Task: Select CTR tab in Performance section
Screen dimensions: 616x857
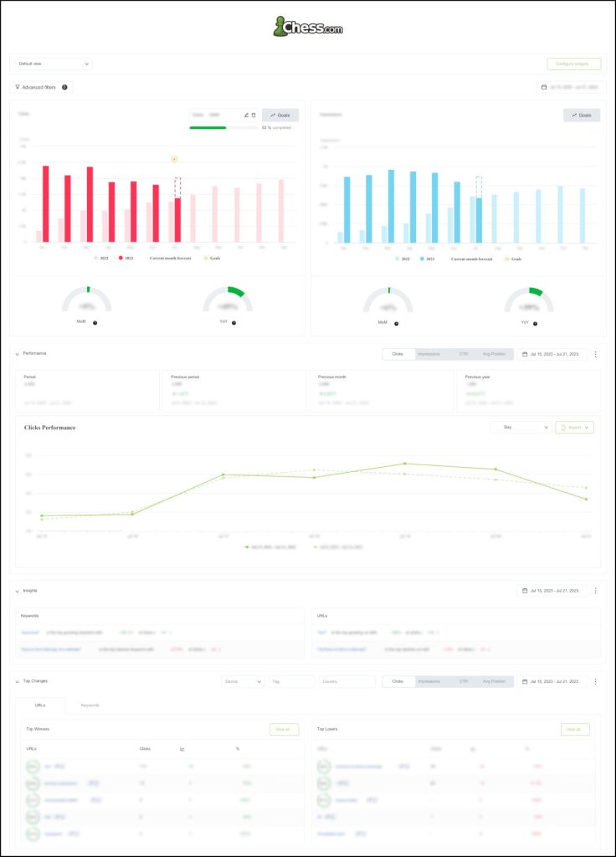Action: (464, 354)
